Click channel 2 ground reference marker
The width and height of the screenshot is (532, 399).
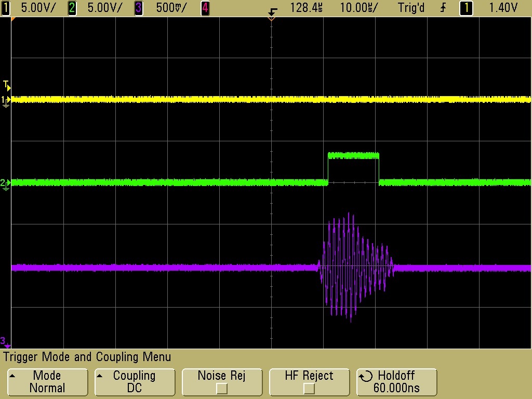(5, 184)
